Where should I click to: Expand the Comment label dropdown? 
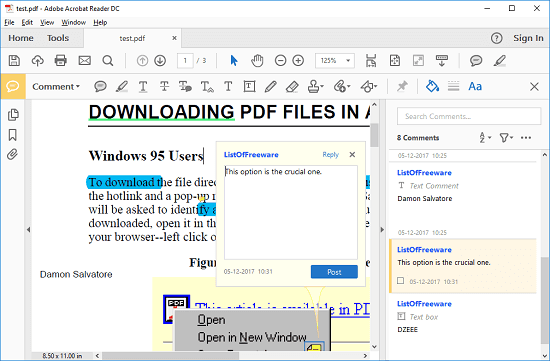[56, 87]
